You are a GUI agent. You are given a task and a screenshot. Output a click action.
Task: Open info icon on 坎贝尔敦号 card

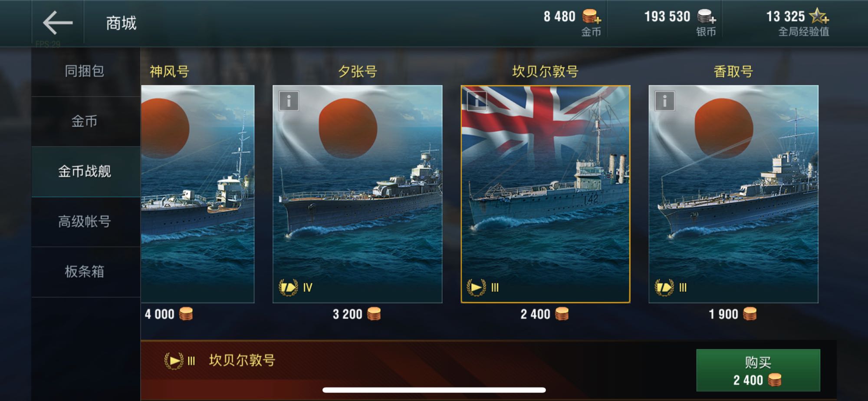click(x=477, y=101)
